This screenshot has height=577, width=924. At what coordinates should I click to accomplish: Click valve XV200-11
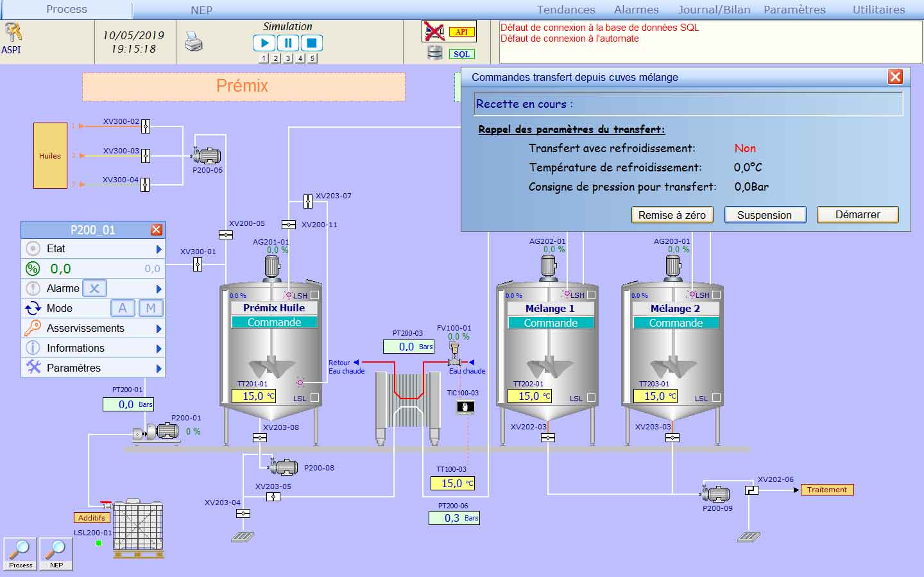tap(289, 225)
